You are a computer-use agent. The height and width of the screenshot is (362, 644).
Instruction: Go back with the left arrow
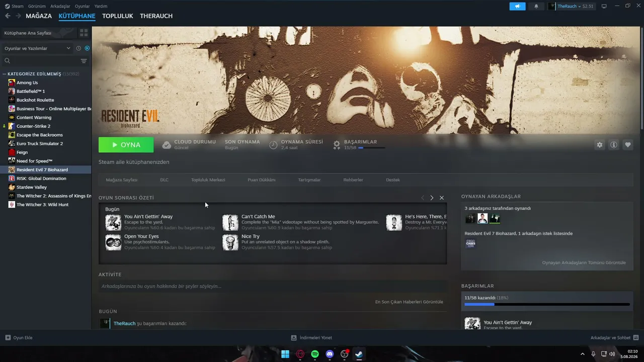point(8,16)
